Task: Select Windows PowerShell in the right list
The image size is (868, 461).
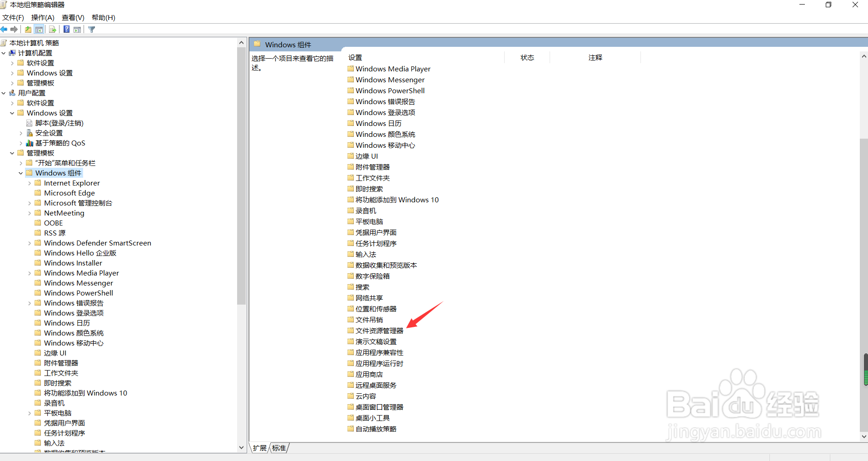Action: 390,91
